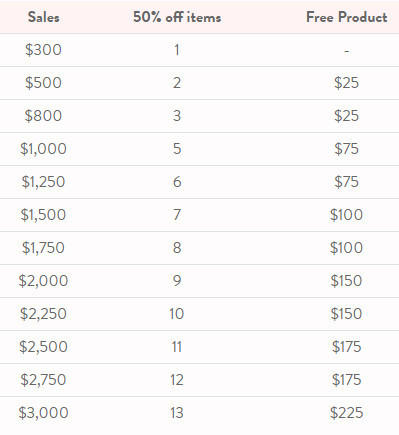Click the dash in the Free Product column
Screen dimensions: 399x435
[x=347, y=51]
